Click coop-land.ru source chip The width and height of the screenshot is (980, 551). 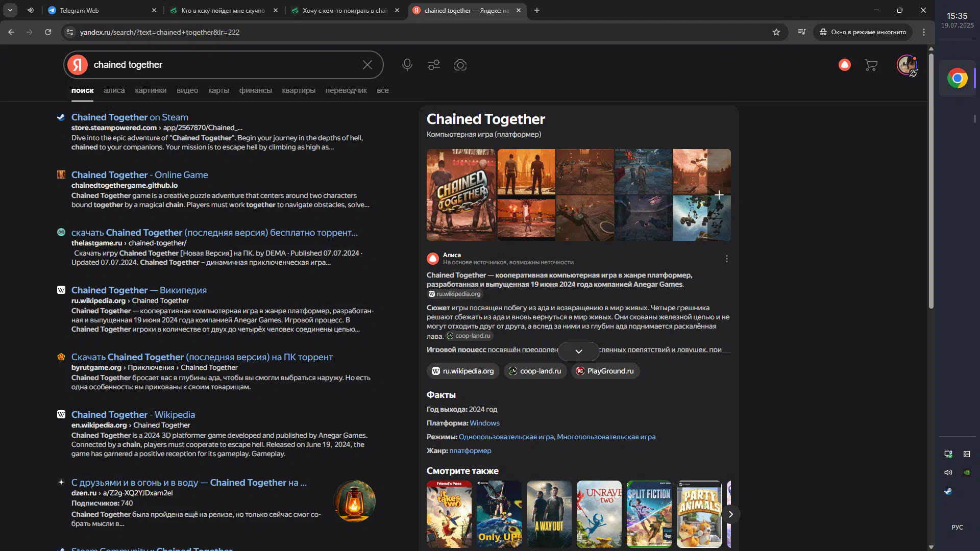pyautogui.click(x=535, y=371)
